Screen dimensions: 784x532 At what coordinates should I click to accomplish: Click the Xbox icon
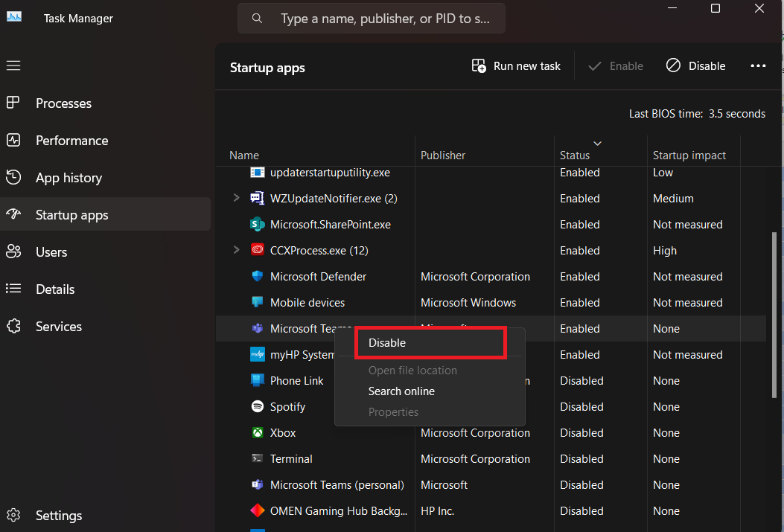[257, 432]
